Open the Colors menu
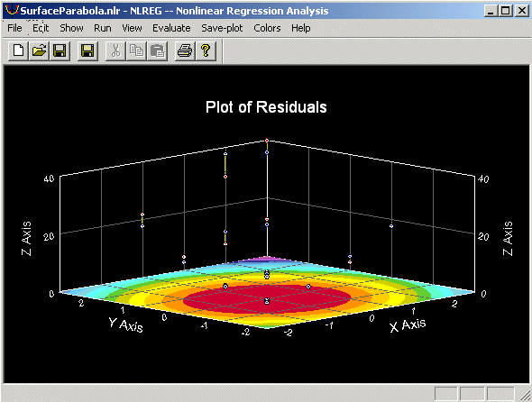 click(x=267, y=28)
